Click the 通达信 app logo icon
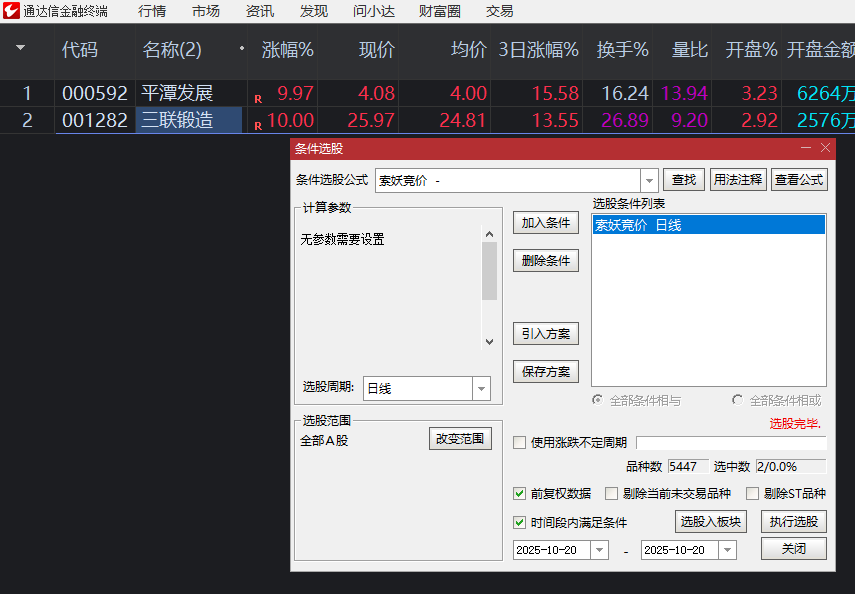Viewport: 855px width, 594px height. (12, 11)
